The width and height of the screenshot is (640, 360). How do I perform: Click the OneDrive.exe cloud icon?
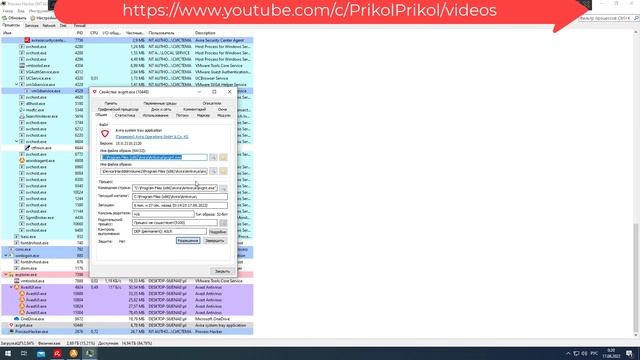17,319
